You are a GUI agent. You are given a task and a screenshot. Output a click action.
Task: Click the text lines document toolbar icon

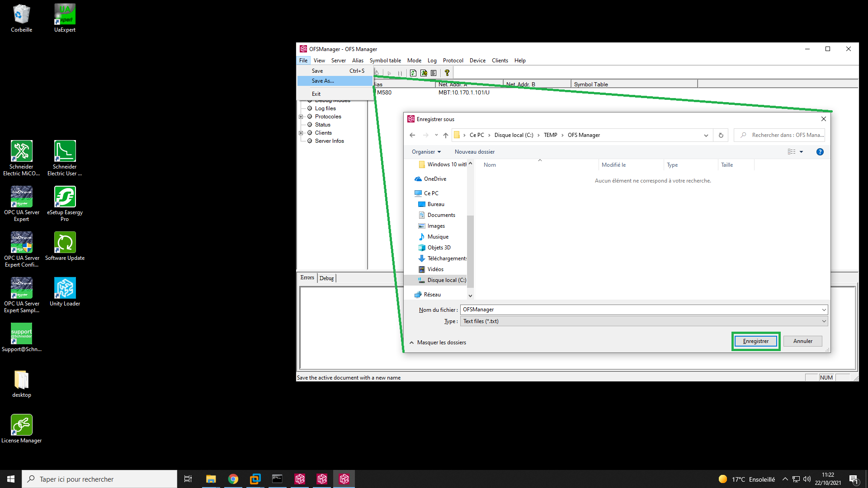point(434,73)
